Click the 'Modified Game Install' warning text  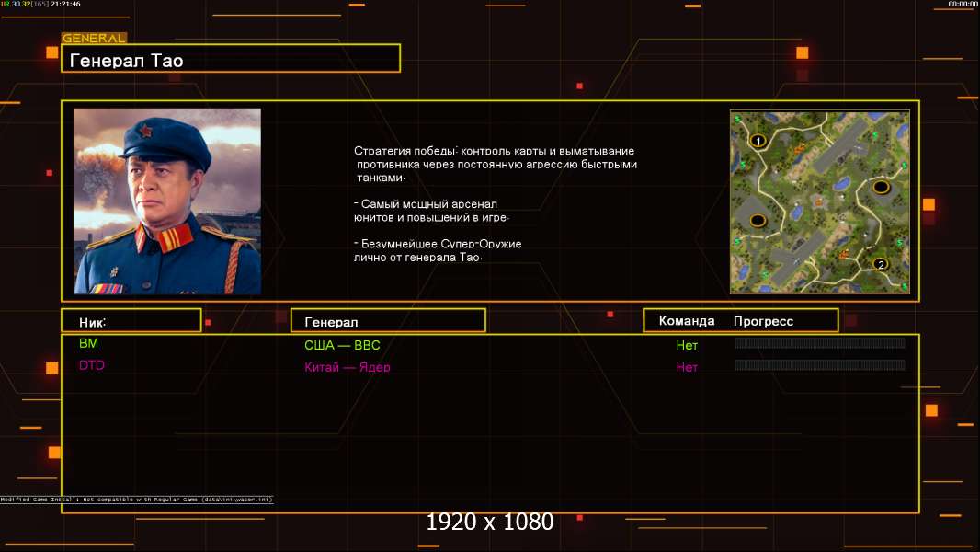pyautogui.click(x=136, y=500)
